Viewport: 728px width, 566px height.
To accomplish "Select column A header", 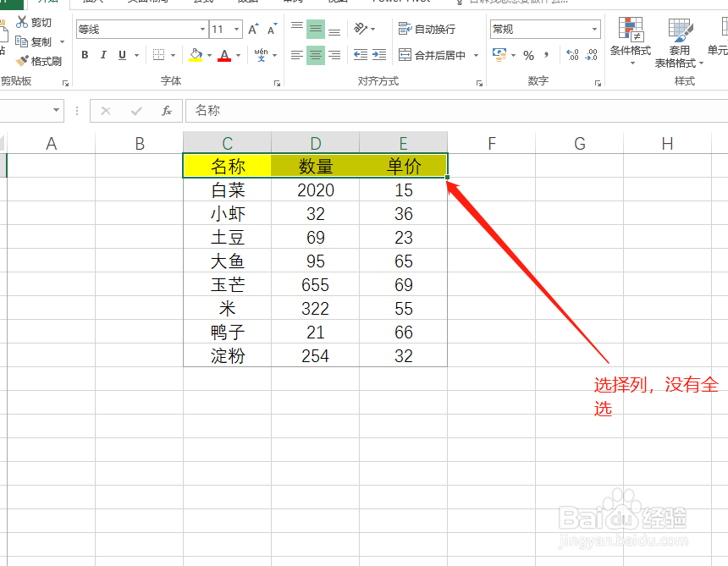I will pos(51,143).
